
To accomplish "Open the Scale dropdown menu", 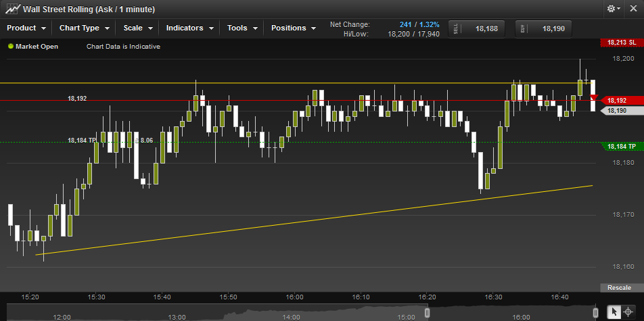I will (x=138, y=28).
